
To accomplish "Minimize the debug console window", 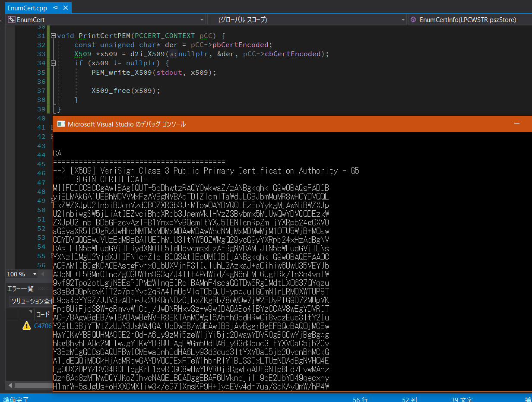I will click(516, 124).
